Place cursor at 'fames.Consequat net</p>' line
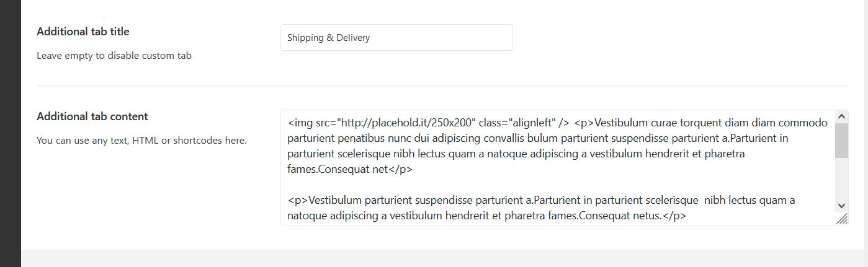 pos(350,169)
